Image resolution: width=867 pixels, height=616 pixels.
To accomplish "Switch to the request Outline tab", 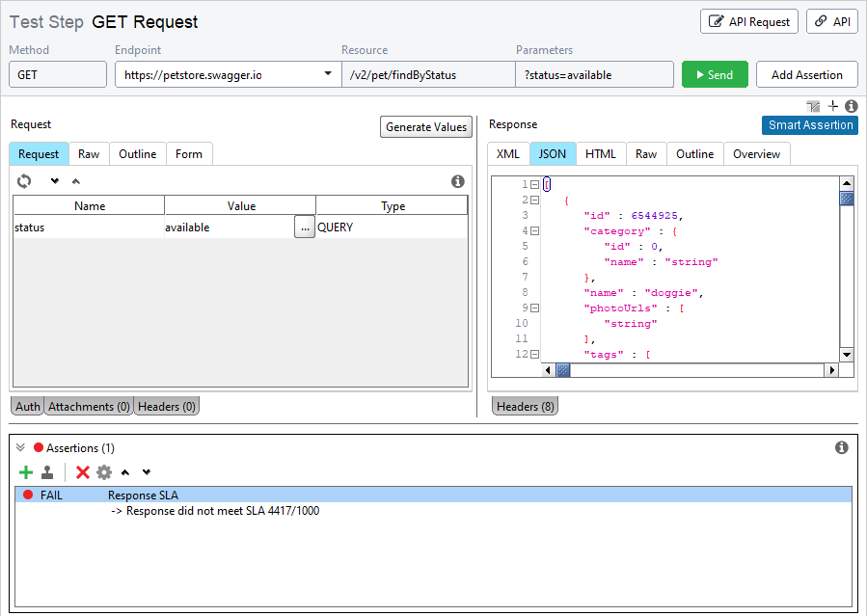I will pos(138,154).
